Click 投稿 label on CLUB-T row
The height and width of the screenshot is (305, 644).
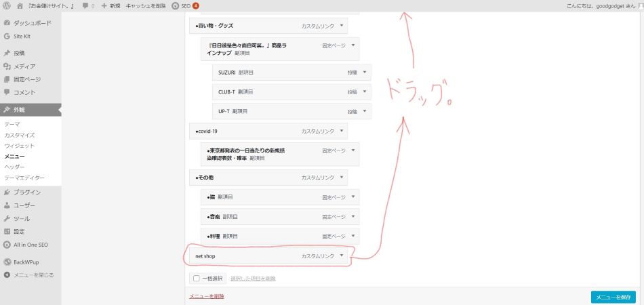[353, 92]
